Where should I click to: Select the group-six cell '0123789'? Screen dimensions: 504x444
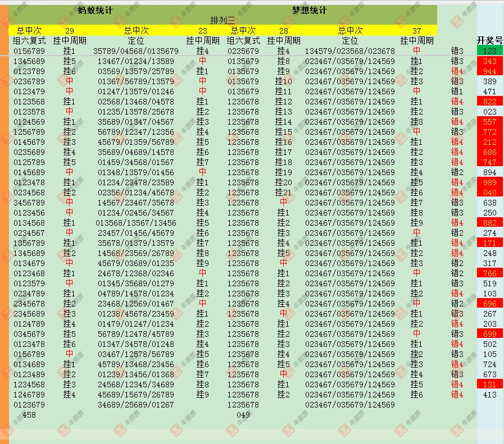point(29,71)
